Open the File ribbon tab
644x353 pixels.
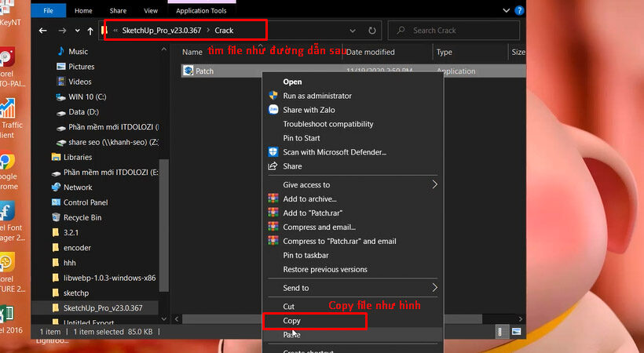click(x=49, y=11)
